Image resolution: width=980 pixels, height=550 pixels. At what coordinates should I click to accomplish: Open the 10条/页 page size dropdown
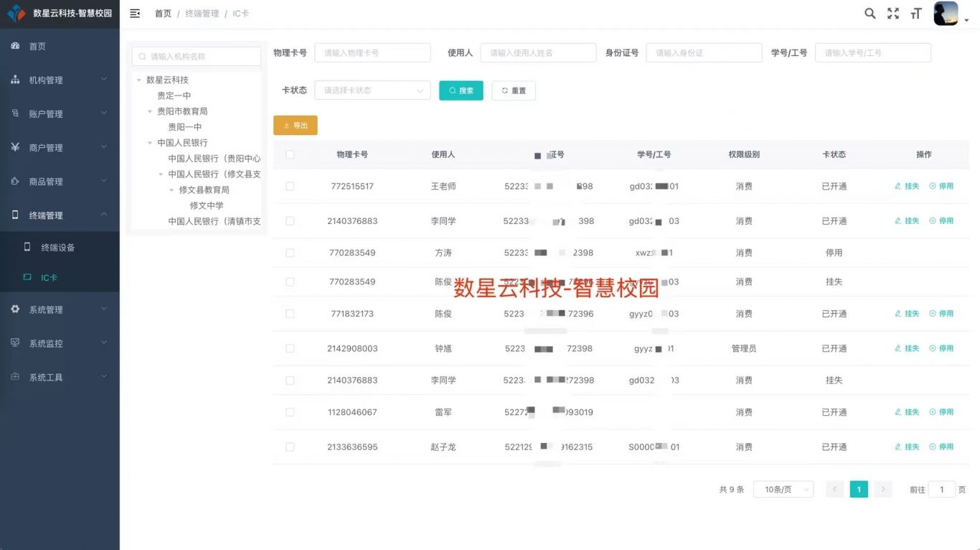tap(783, 490)
